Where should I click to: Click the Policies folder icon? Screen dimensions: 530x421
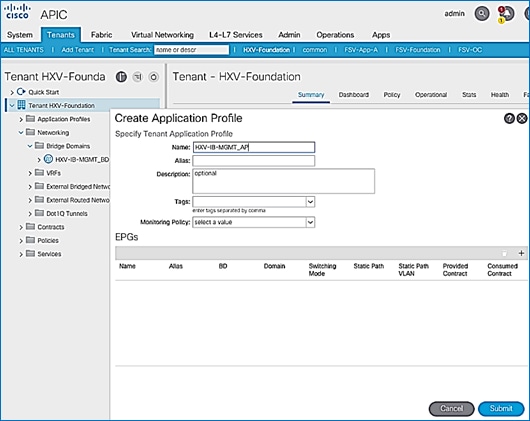click(x=30, y=240)
